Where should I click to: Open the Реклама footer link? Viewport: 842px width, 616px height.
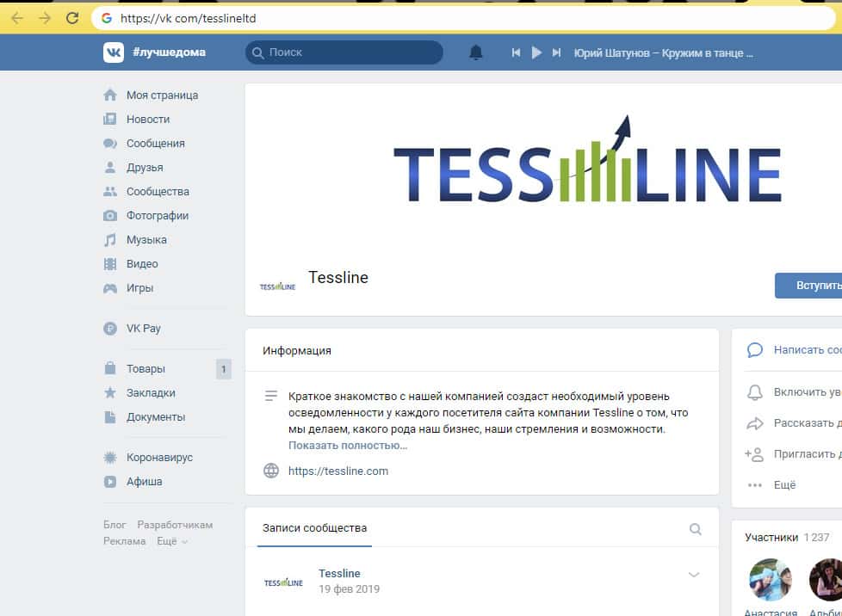coord(124,541)
